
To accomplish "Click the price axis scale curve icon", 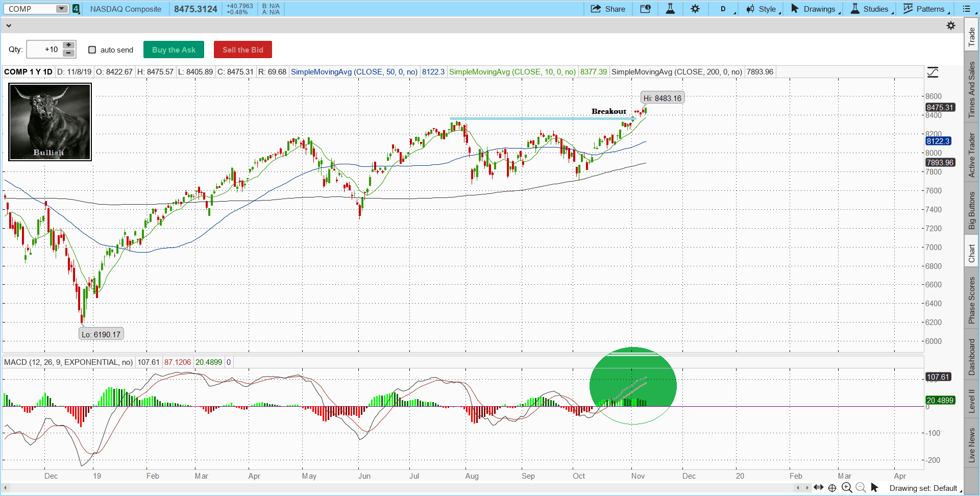I will pos(933,72).
